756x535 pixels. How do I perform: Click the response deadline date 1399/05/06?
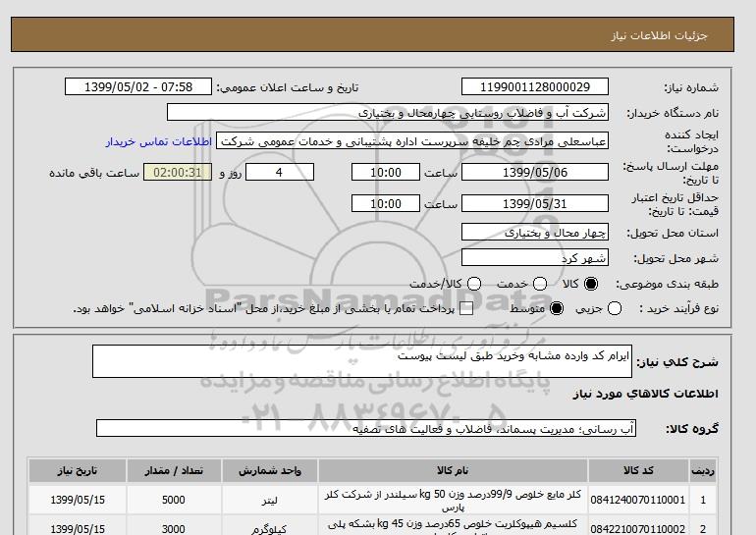(x=535, y=172)
